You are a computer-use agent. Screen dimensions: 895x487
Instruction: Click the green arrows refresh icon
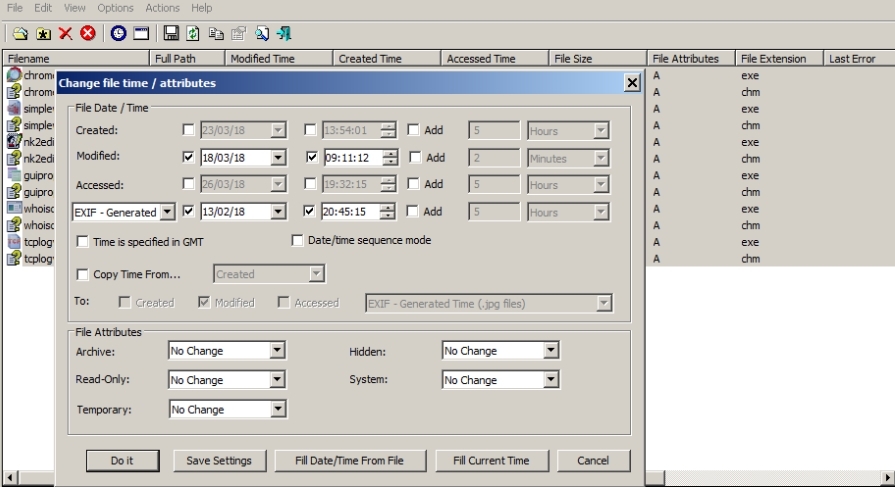pyautogui.click(x=193, y=33)
